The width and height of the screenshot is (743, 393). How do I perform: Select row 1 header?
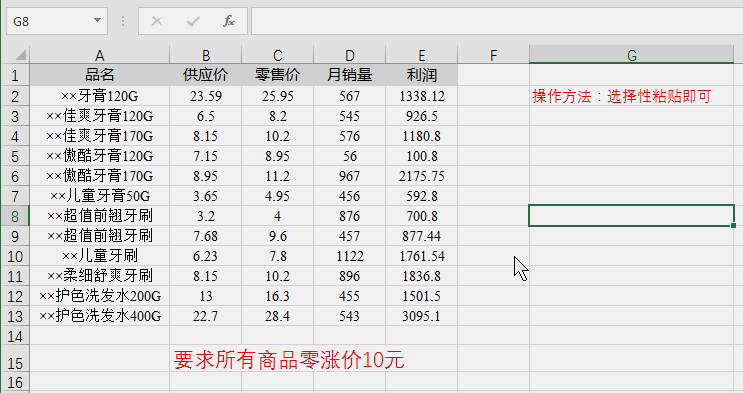point(15,75)
